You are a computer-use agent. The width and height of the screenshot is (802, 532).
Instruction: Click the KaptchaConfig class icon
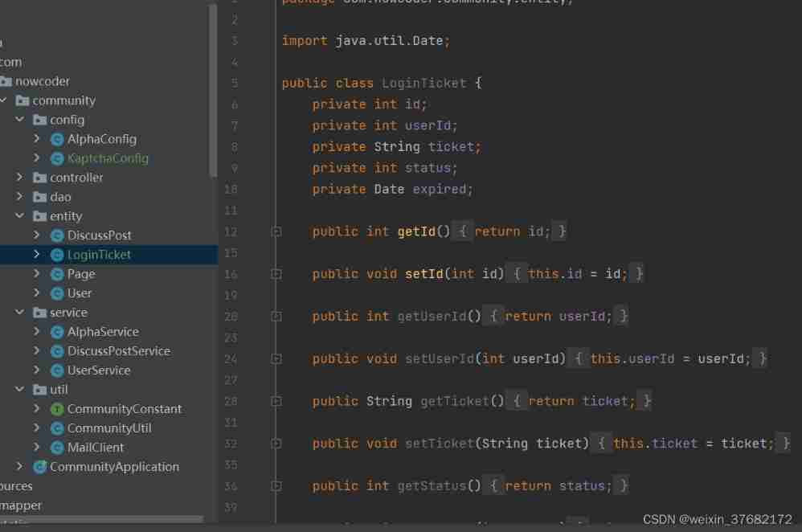click(57, 158)
